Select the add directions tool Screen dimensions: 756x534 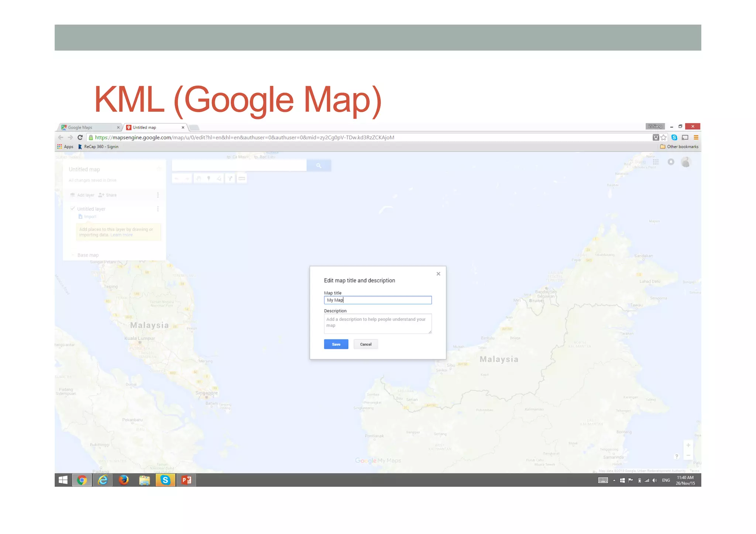pos(230,179)
